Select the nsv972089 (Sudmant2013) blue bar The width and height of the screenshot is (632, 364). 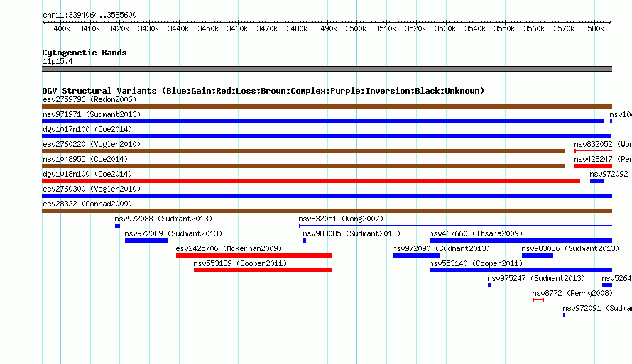pos(146,241)
